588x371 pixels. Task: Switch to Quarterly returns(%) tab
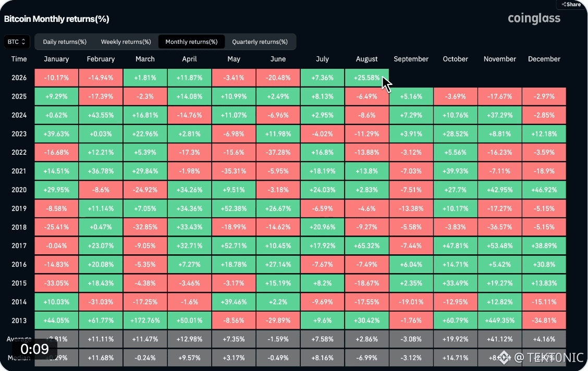[260, 42]
